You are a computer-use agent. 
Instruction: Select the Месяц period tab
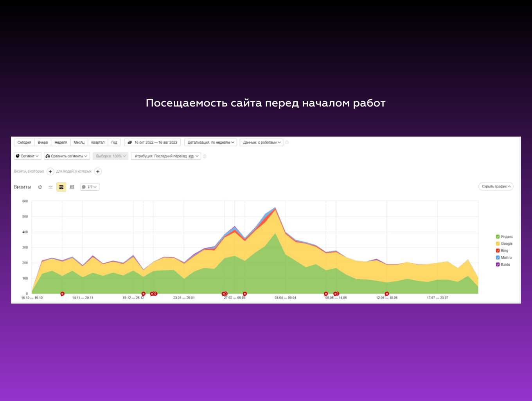coord(79,143)
